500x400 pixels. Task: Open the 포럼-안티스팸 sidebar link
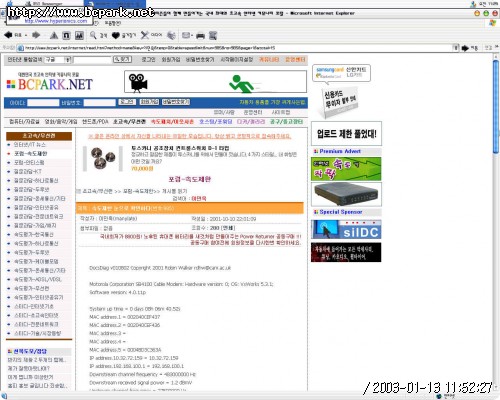(29, 163)
